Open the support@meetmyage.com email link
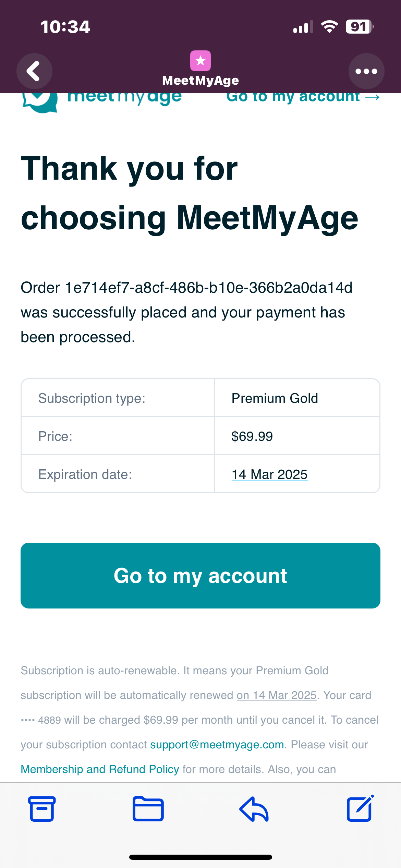 coord(217,745)
